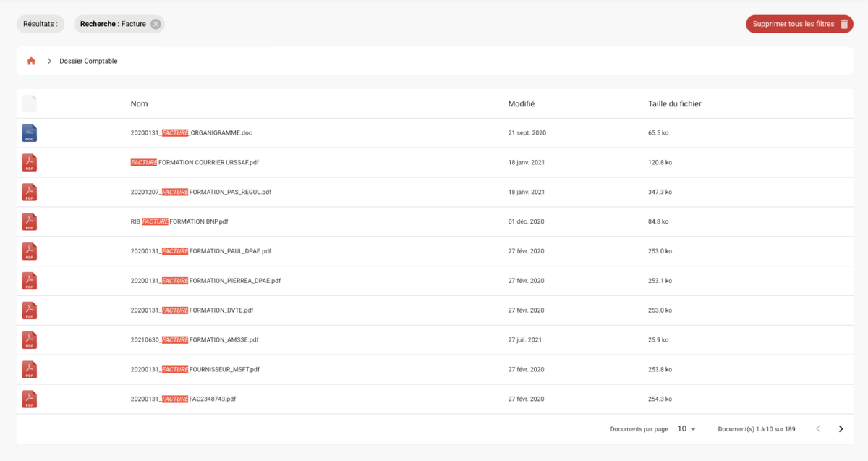Click the trash icon in the filter delete button

click(843, 23)
